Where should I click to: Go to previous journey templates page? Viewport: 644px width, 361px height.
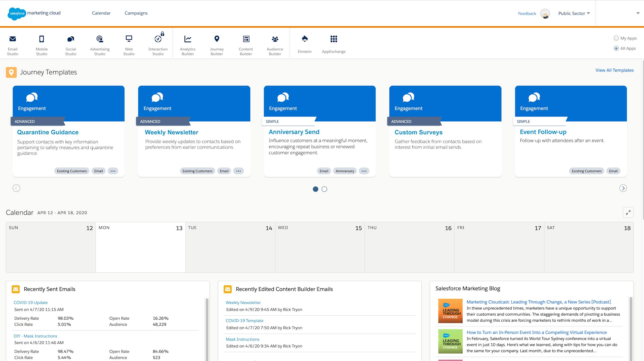pyautogui.click(x=16, y=188)
